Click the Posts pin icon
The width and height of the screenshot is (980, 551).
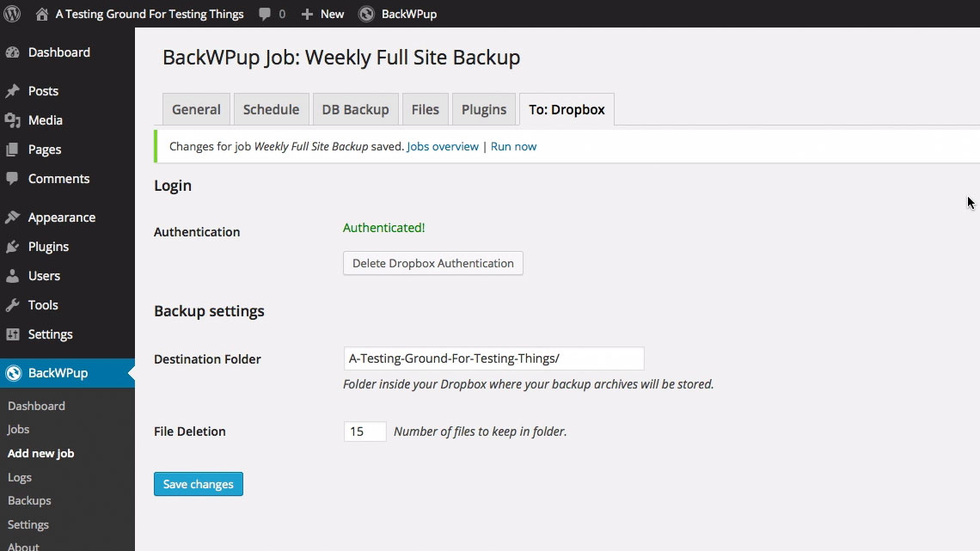coord(13,91)
